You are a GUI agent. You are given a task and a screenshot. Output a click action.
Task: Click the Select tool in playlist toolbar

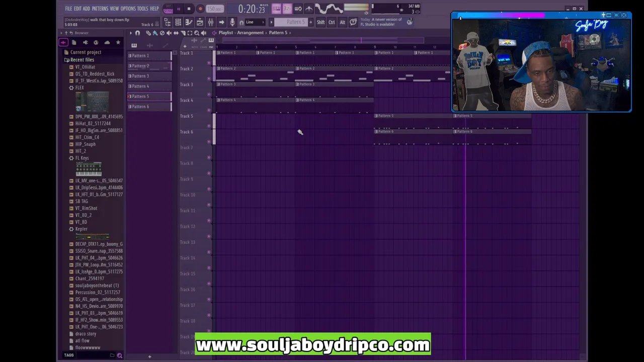point(190,33)
